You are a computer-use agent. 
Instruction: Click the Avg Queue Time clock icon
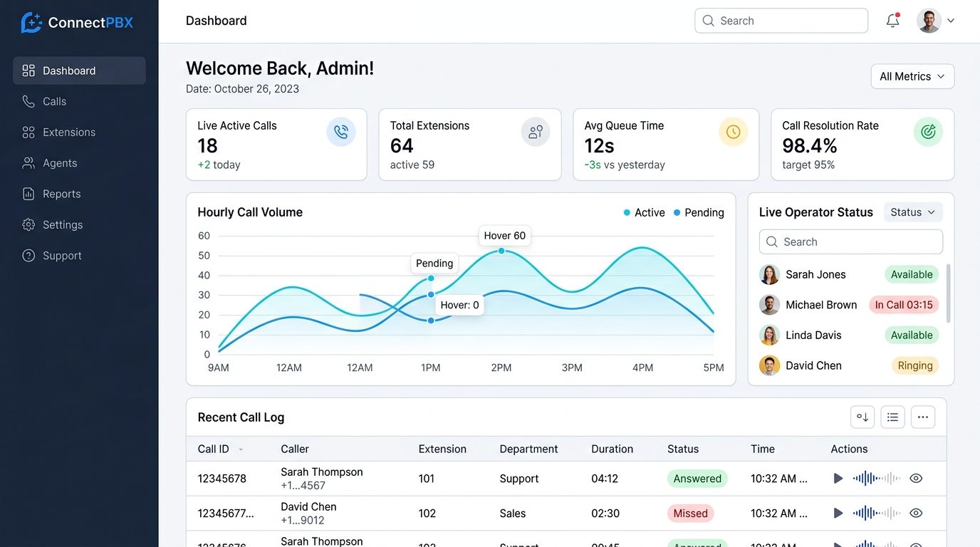[733, 132]
